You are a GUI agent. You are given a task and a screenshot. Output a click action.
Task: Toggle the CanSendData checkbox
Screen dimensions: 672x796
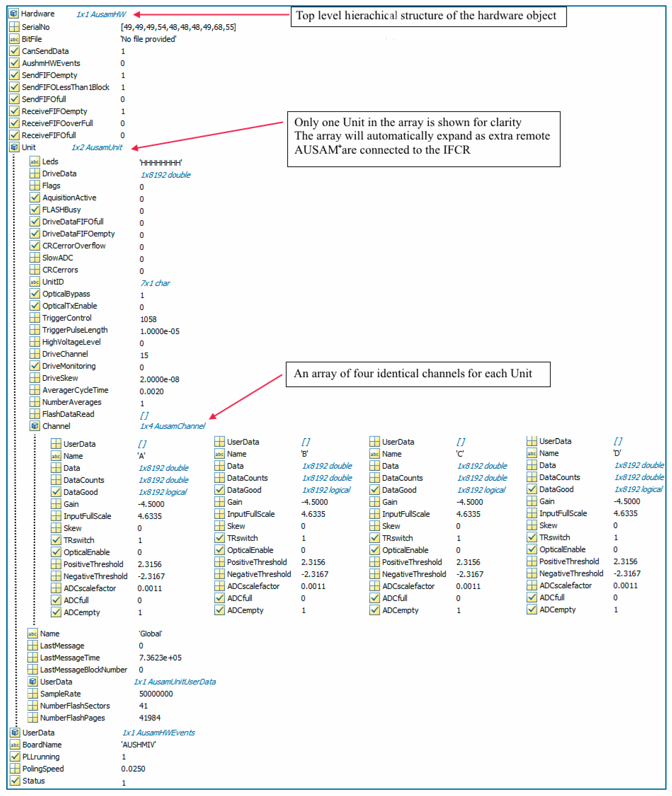click(14, 51)
